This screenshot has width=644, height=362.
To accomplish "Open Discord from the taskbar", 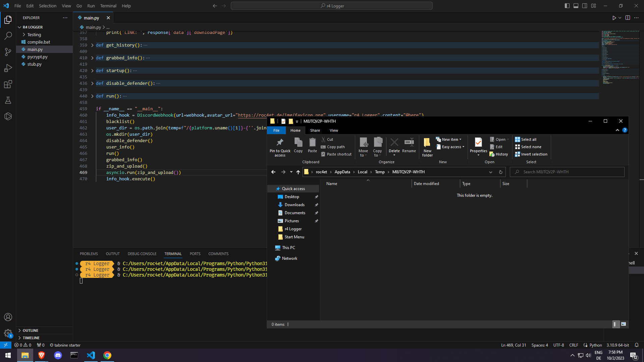I will pos(58,355).
